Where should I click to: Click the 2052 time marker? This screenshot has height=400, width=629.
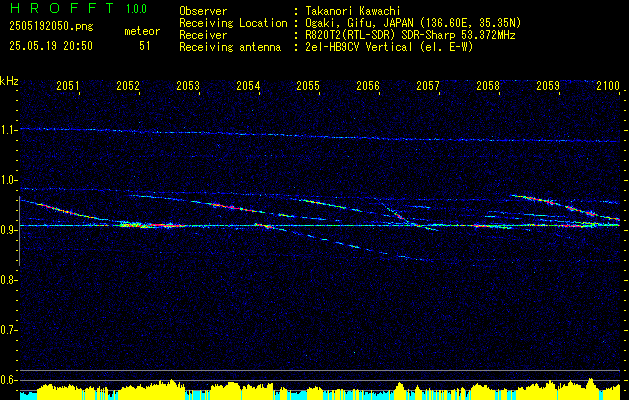(x=128, y=85)
